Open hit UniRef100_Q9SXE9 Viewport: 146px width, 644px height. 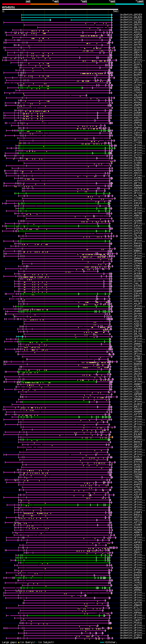point(131,15)
